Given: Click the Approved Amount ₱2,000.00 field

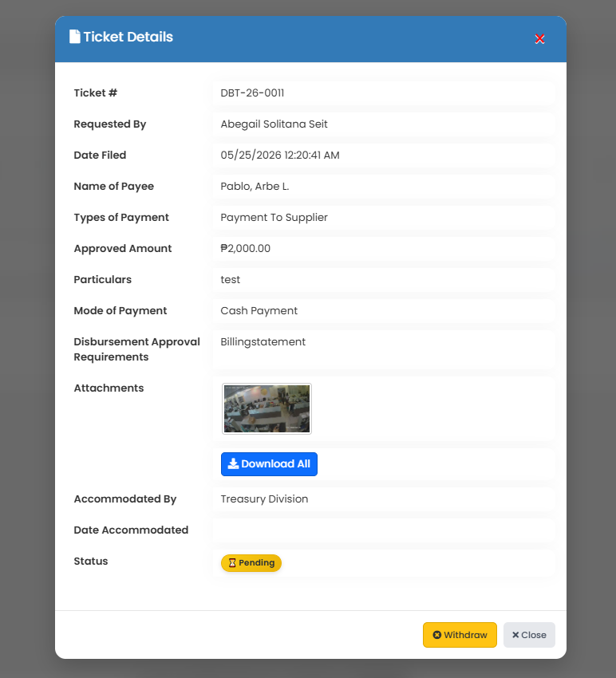Looking at the screenshot, I should (x=383, y=249).
